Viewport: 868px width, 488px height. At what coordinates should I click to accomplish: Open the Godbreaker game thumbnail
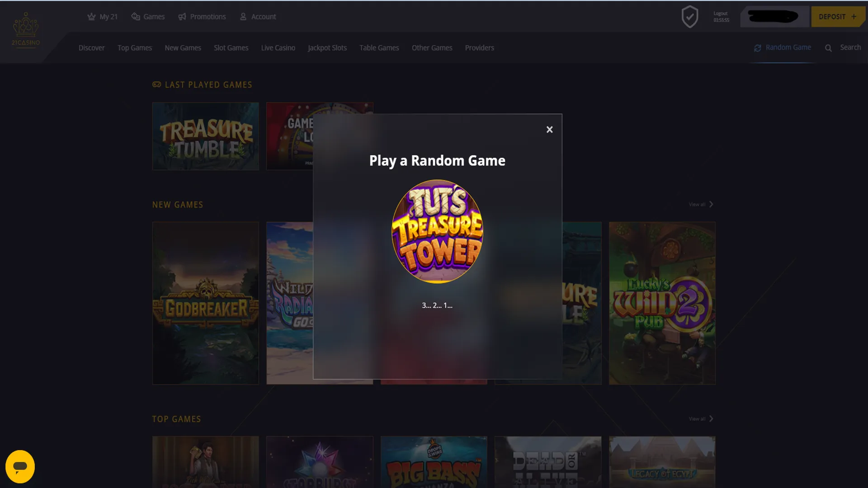[x=206, y=304]
